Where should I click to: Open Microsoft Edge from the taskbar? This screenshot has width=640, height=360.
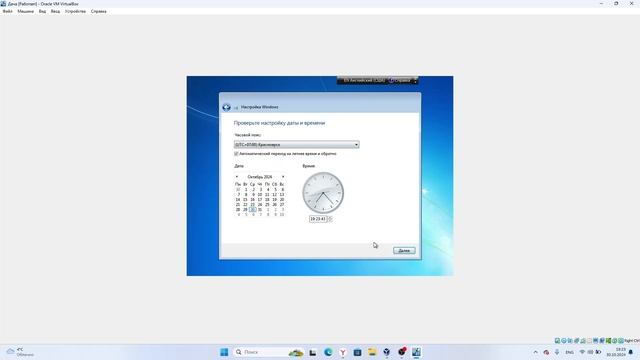click(x=328, y=352)
